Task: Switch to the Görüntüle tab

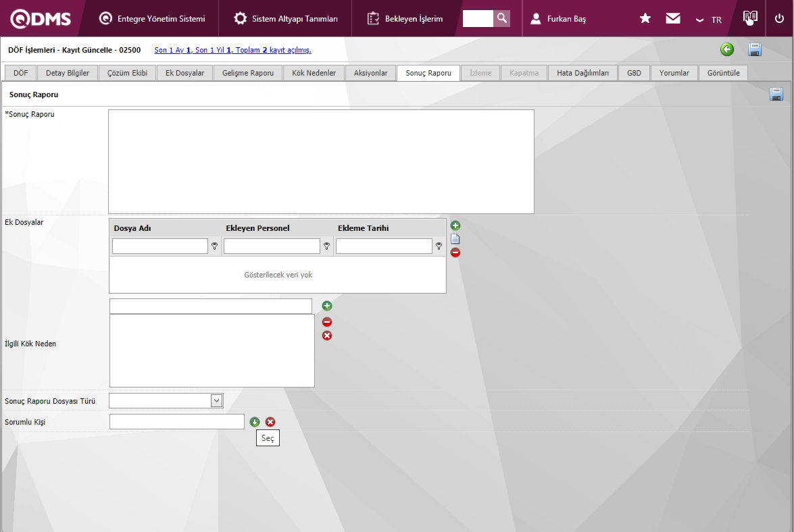Action: (x=724, y=73)
